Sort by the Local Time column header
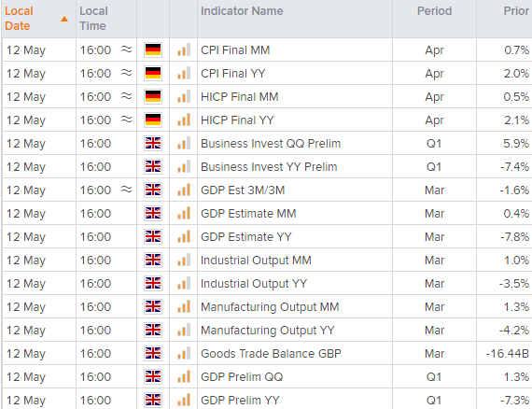This screenshot has width=532, height=409. 93,19
